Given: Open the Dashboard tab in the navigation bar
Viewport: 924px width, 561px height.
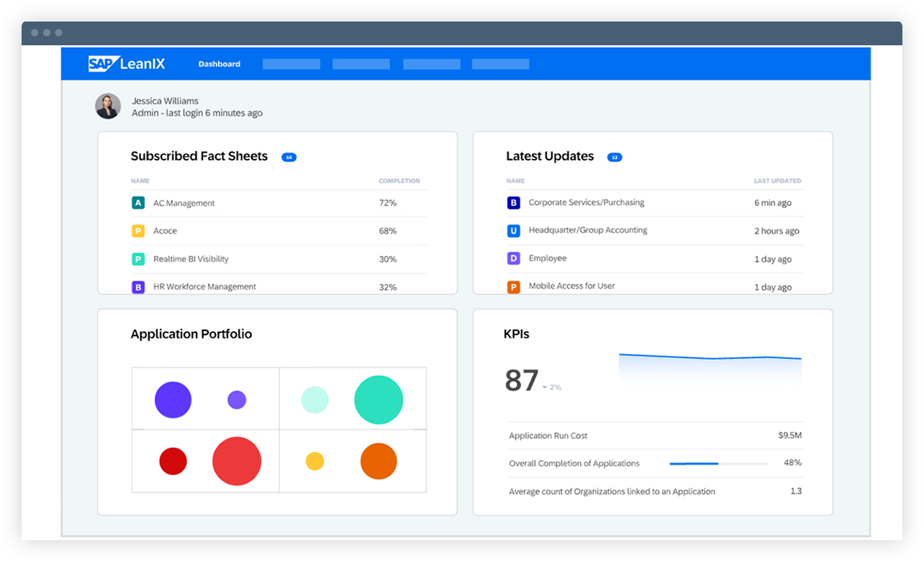Looking at the screenshot, I should (x=219, y=63).
